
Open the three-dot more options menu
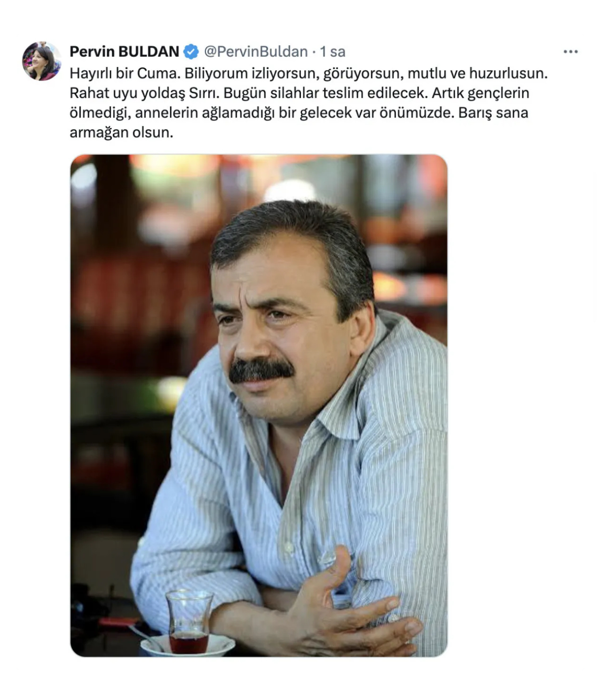coord(570,52)
